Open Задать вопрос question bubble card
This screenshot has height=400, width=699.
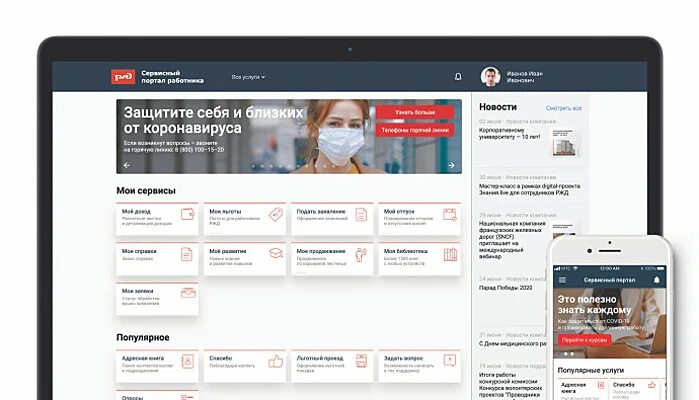[419, 366]
